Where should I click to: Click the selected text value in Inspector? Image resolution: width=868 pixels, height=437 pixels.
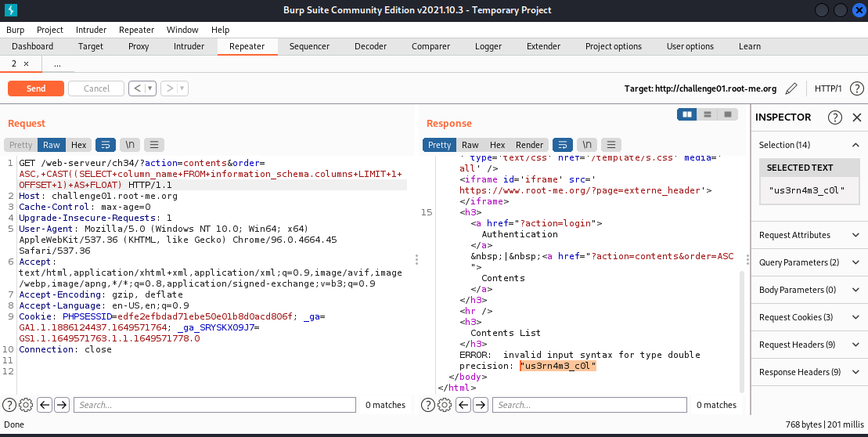click(806, 190)
